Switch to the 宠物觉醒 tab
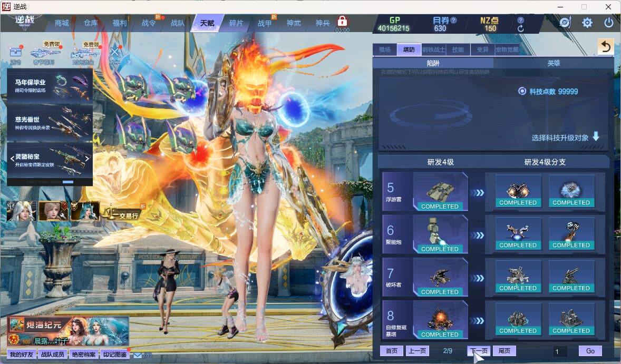This screenshot has width=621, height=364. pos(507,50)
